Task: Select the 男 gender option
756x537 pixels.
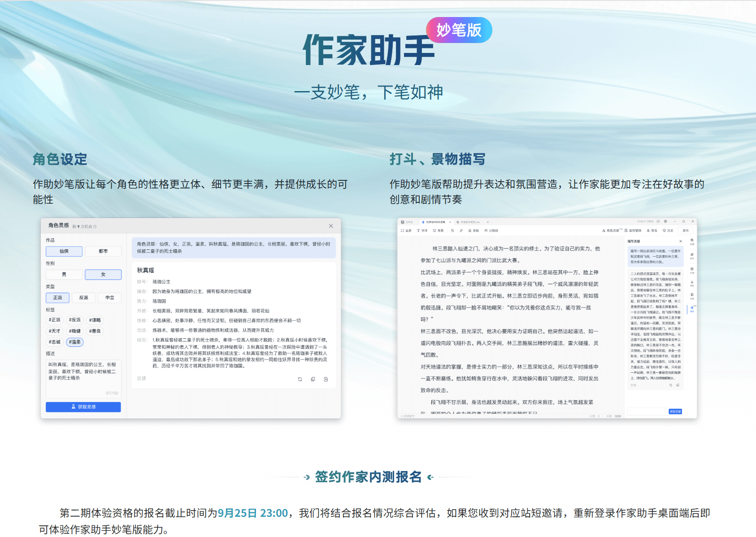Action: [64, 275]
